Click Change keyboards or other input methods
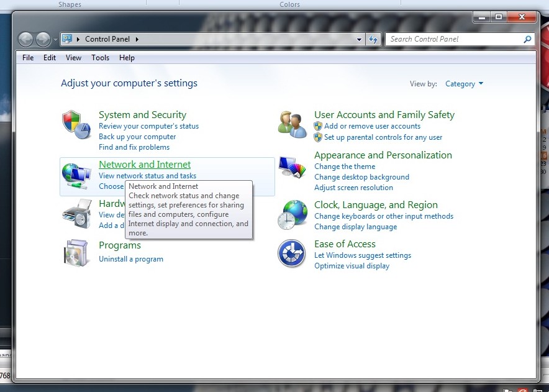The height and width of the screenshot is (392, 549). coord(384,216)
